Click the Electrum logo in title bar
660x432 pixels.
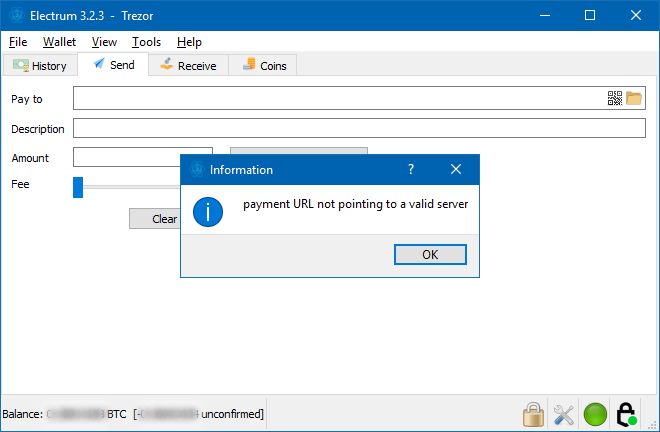point(17,16)
